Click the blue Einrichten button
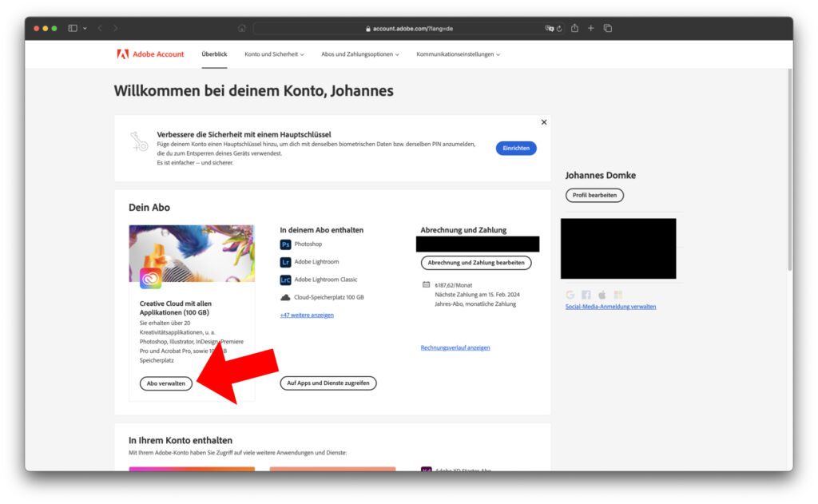The height and width of the screenshot is (504, 818). click(x=516, y=148)
